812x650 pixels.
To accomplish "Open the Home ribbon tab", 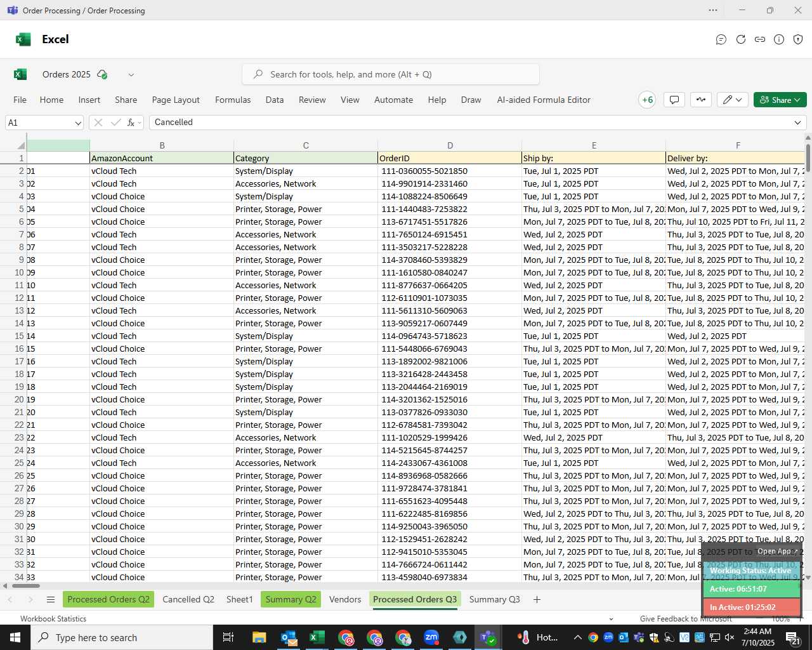I will pyautogui.click(x=51, y=100).
